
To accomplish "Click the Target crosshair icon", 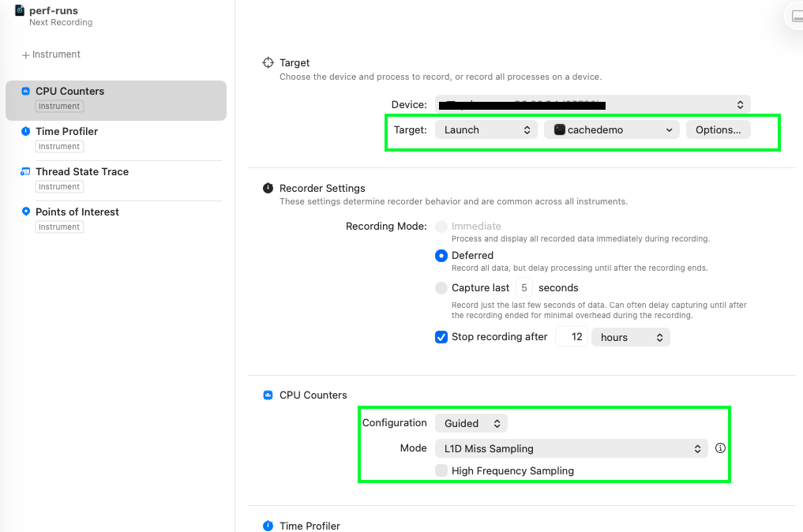I will tap(268, 62).
